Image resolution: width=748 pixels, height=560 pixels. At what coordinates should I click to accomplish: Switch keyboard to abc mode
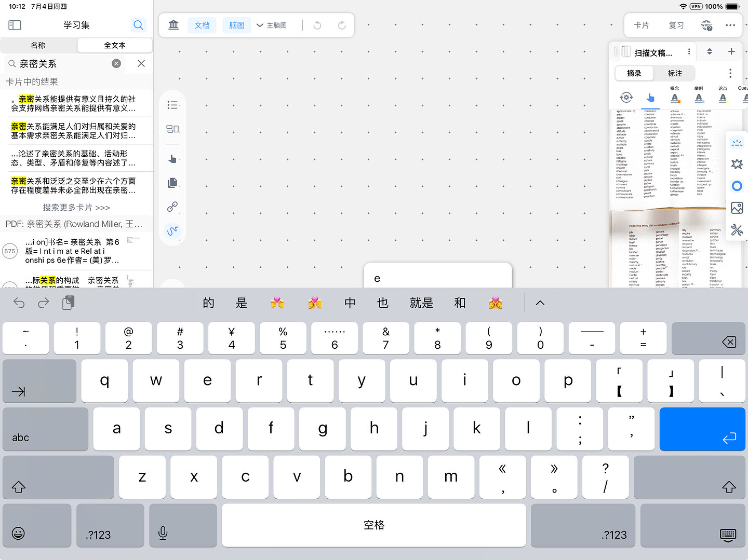click(45, 429)
